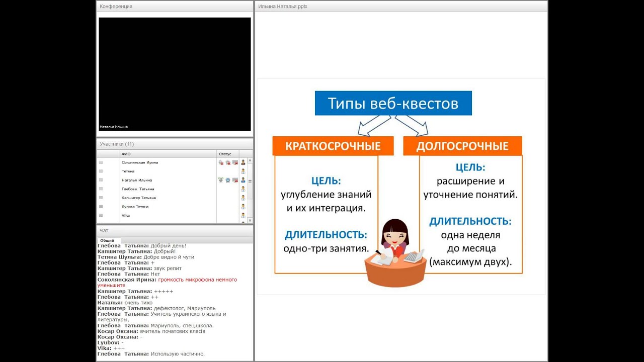This screenshot has width=644, height=362.
Task: Open row menu icon for Соколянская Ирина
Action: pyautogui.click(x=101, y=162)
